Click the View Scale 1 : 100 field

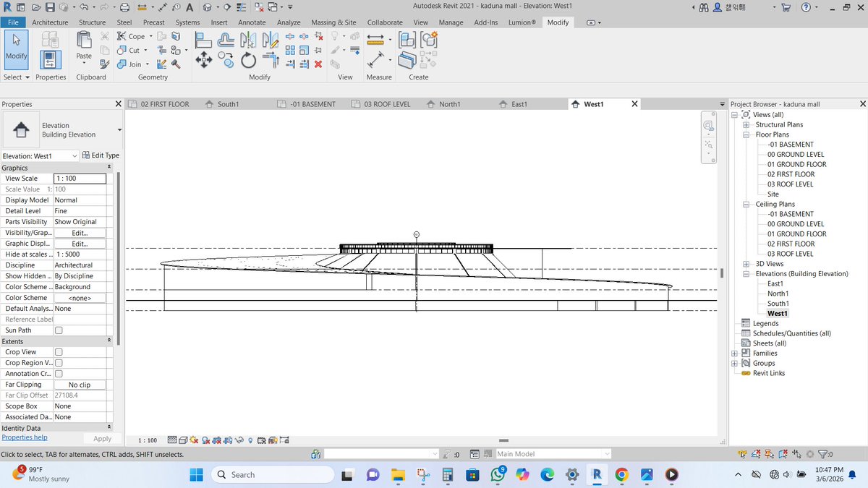(80, 179)
